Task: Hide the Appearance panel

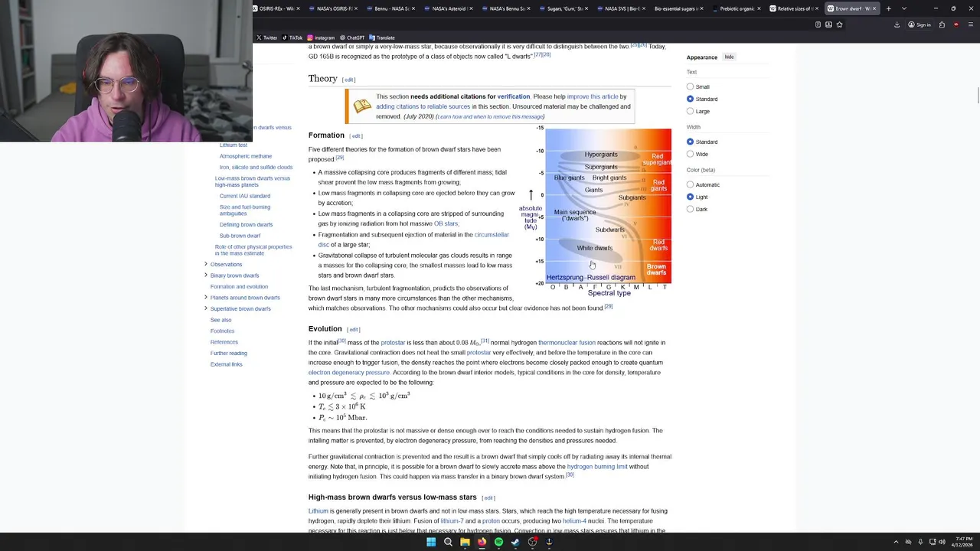Action: pos(730,57)
